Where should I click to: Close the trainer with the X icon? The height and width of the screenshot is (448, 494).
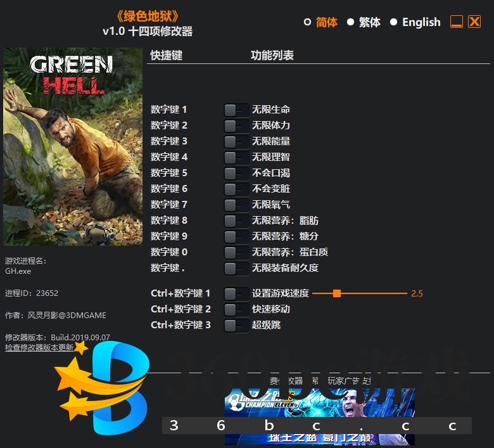pyautogui.click(x=474, y=22)
